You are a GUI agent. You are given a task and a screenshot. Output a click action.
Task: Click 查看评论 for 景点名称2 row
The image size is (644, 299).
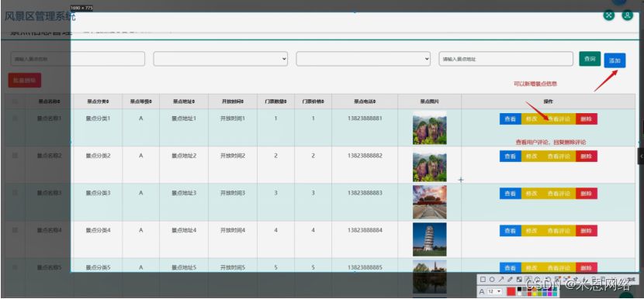(559, 156)
